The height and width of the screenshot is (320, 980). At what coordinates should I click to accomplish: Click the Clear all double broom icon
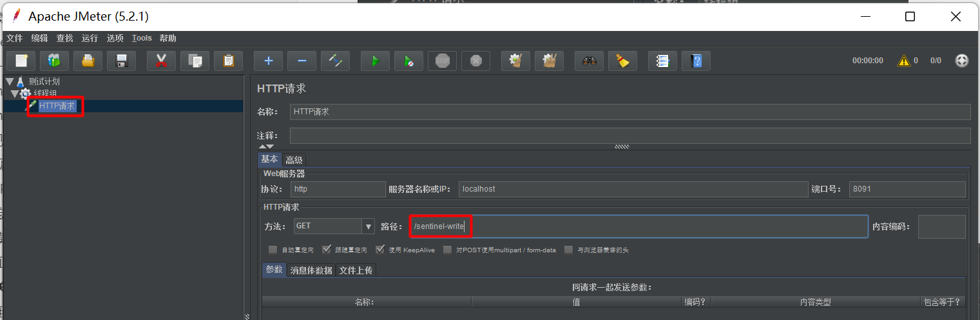tap(549, 61)
